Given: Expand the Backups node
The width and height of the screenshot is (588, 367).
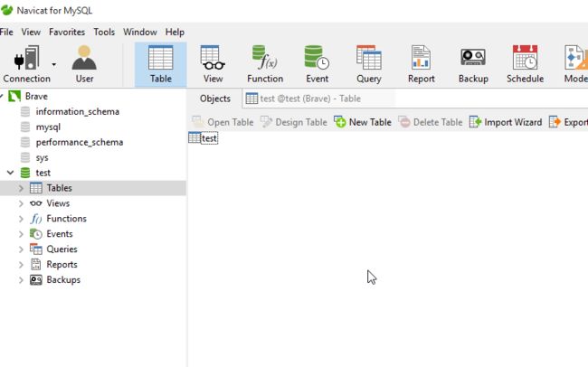Looking at the screenshot, I should coord(21,280).
